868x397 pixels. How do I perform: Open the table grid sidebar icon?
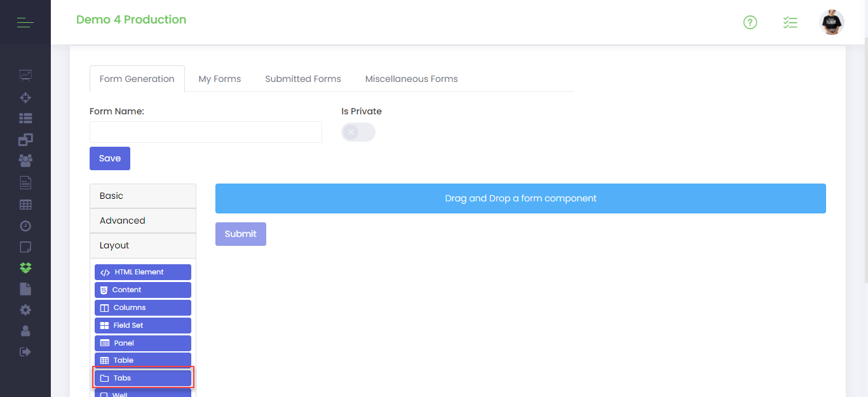25,205
